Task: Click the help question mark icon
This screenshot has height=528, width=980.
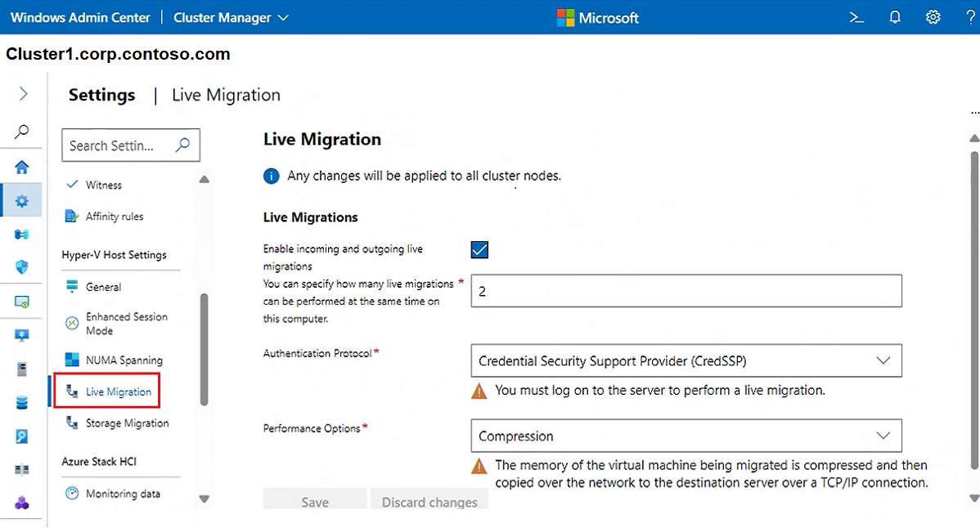Action: click(x=970, y=17)
